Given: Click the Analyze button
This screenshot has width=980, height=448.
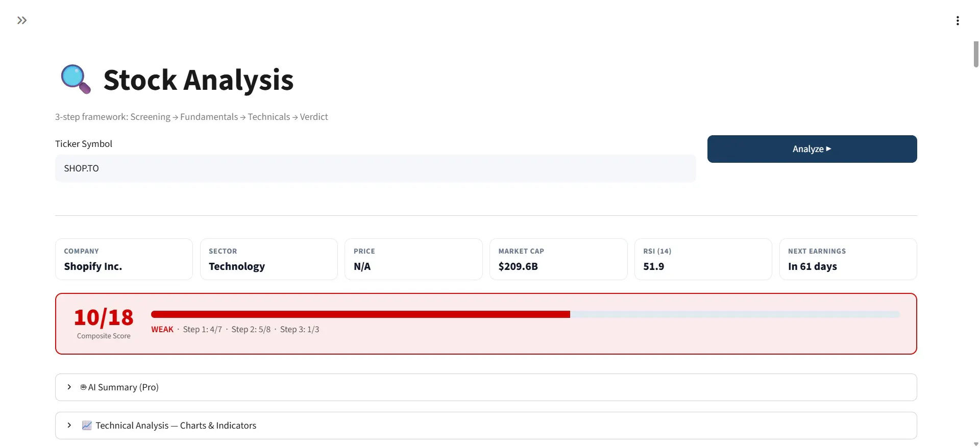Looking at the screenshot, I should point(812,149).
